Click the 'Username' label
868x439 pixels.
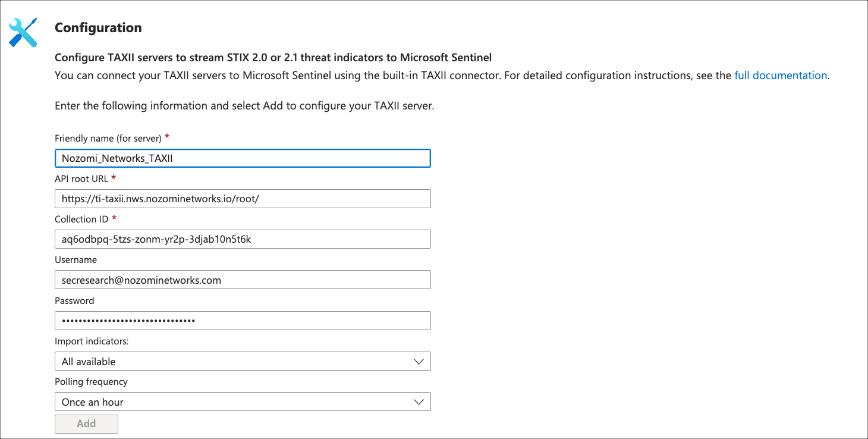click(x=76, y=259)
